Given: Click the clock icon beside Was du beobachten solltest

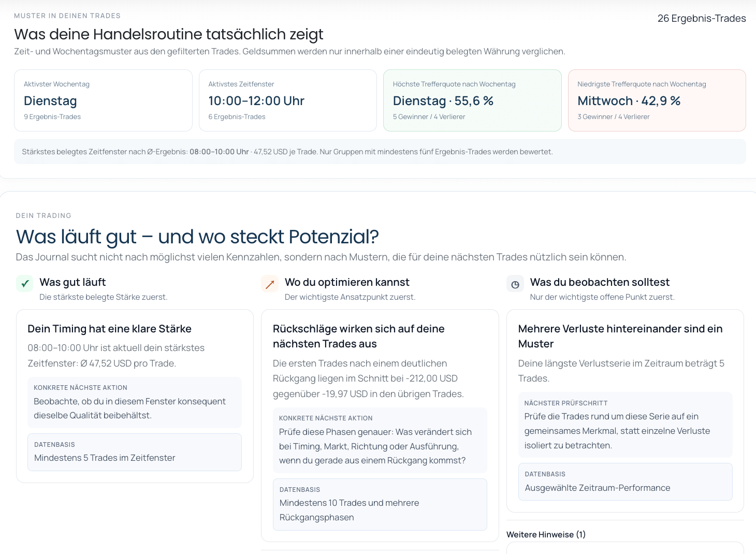Looking at the screenshot, I should (515, 284).
